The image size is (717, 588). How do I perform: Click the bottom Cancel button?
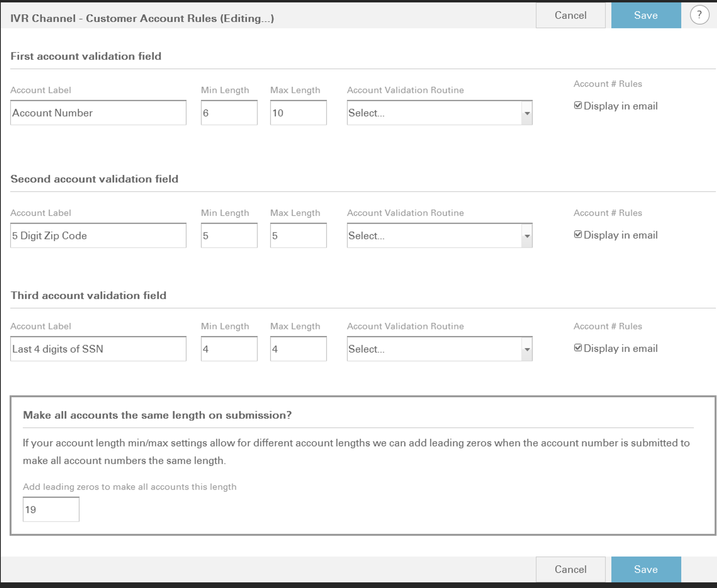point(570,569)
